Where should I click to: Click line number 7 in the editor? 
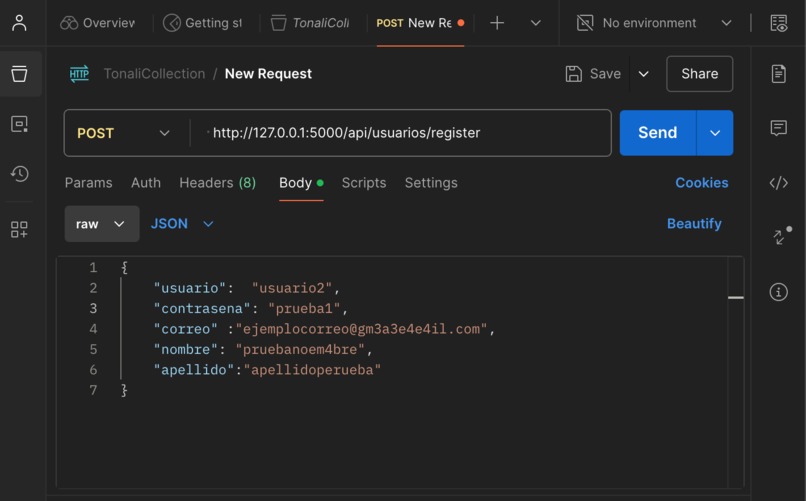tap(93, 391)
